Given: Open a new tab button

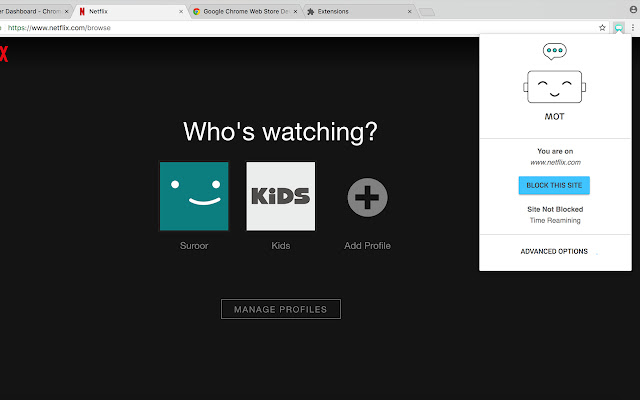Looking at the screenshot, I should pos(427,12).
